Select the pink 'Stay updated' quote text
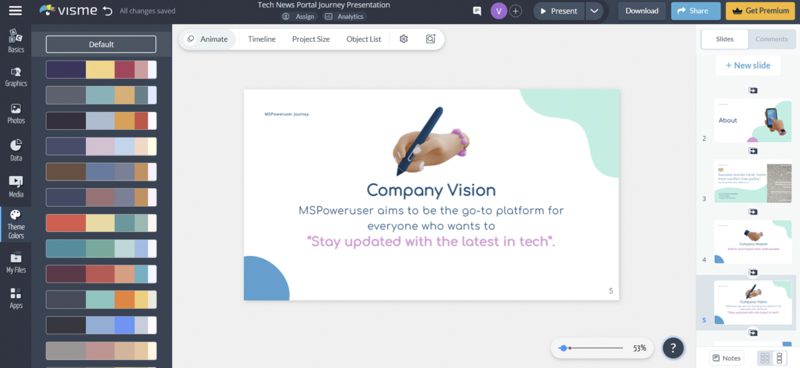800x368 pixels. pyautogui.click(x=431, y=241)
